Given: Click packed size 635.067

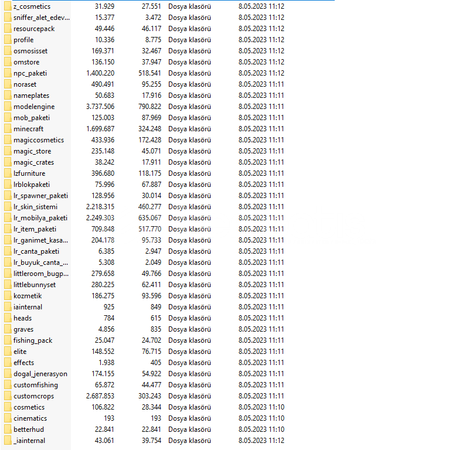Looking at the screenshot, I should (149, 218).
